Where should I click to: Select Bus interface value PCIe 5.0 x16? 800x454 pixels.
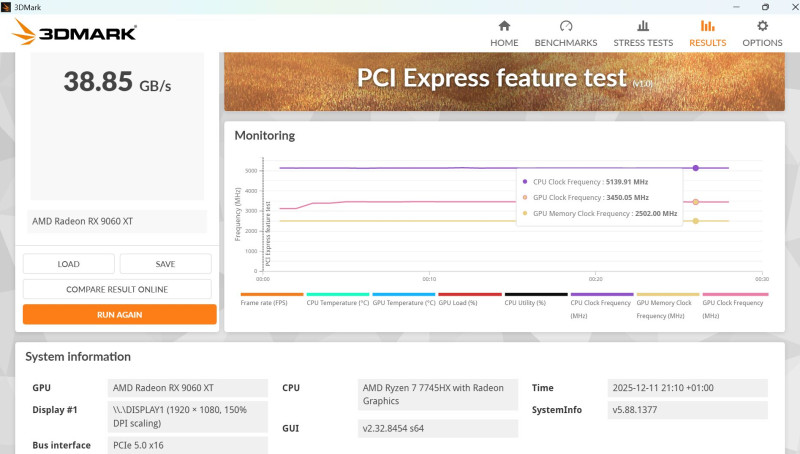[188, 445]
